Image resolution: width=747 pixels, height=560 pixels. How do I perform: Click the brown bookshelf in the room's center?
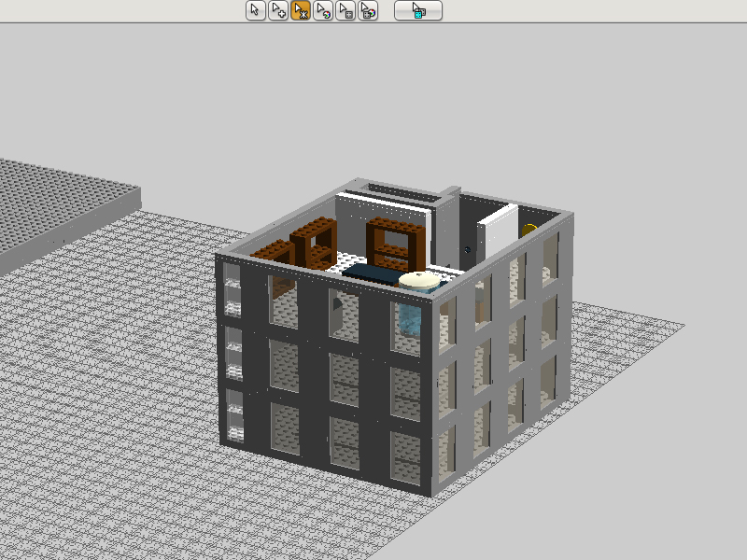tap(395, 244)
